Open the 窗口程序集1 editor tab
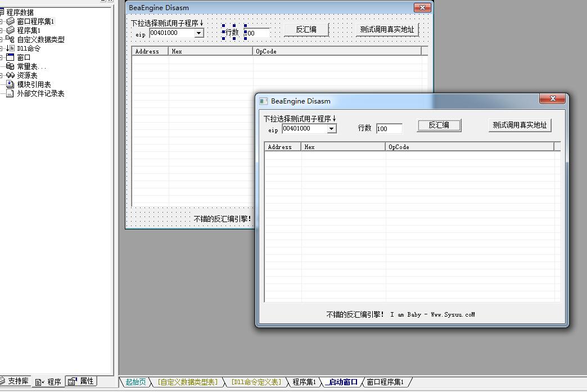The height and width of the screenshot is (392, 587). click(385, 382)
